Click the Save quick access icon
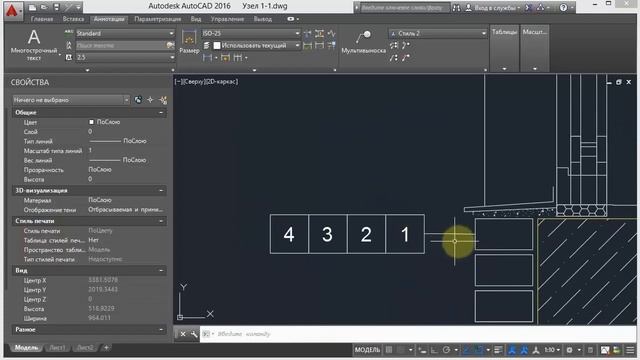 (x=56, y=7)
